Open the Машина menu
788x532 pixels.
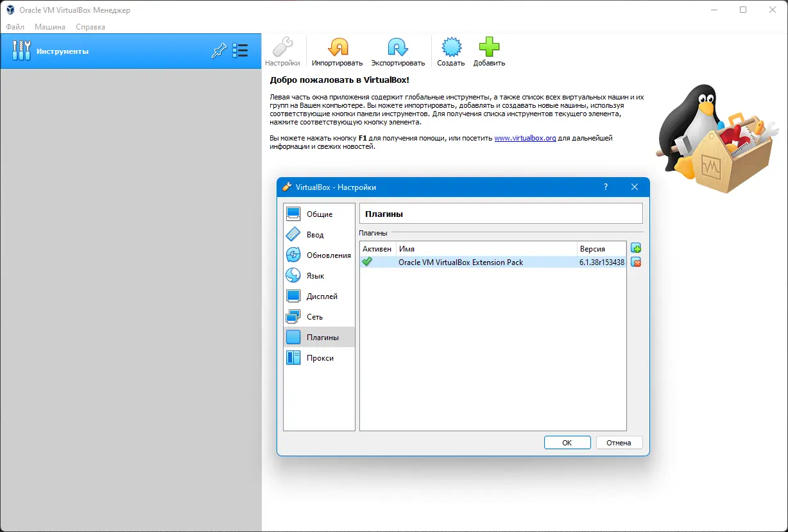click(50, 27)
